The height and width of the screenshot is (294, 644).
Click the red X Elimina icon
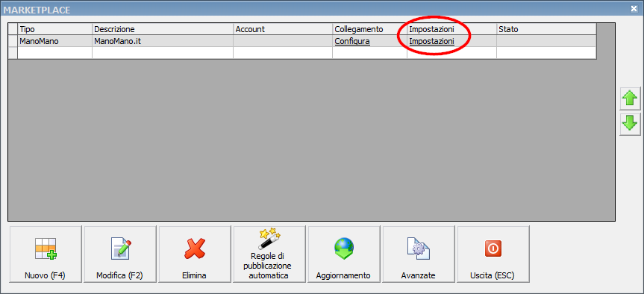(x=195, y=248)
